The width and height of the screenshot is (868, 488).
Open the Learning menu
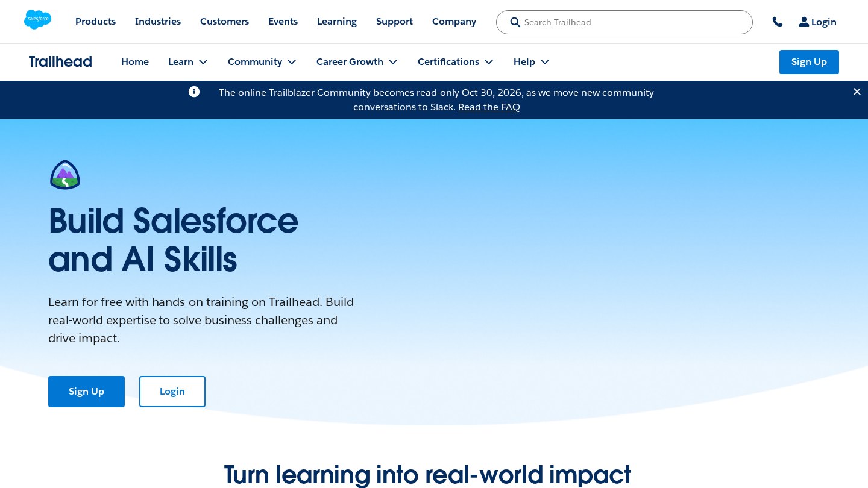coord(337,22)
